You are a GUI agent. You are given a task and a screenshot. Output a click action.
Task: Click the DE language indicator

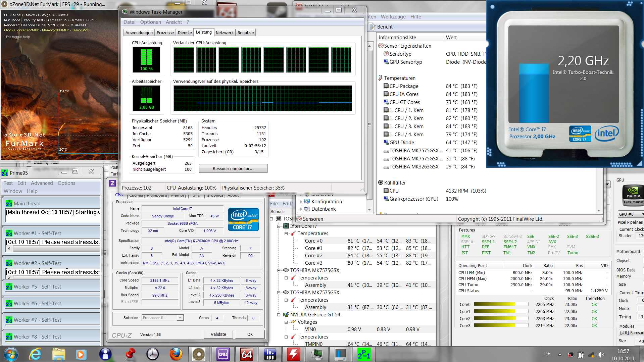pyautogui.click(x=547, y=354)
